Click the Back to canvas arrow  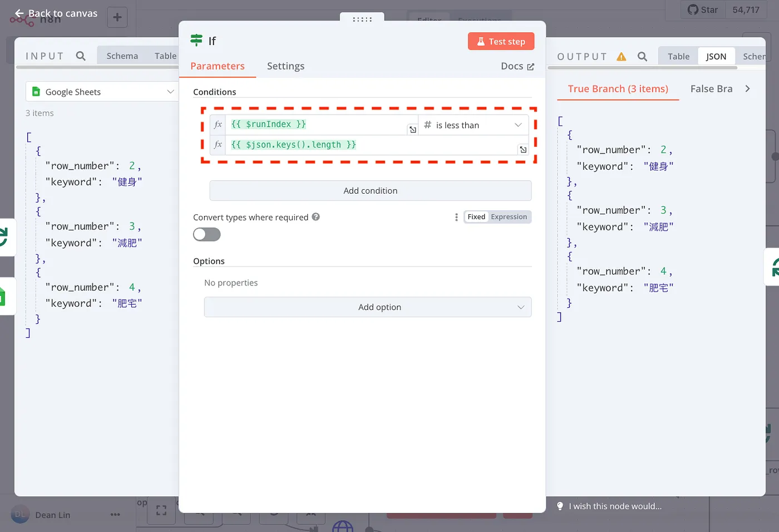[x=19, y=13]
